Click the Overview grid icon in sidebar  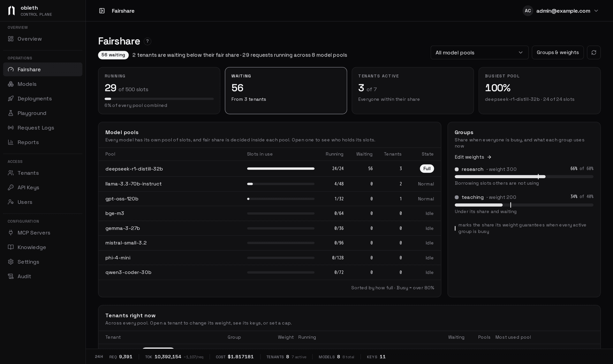point(11,39)
